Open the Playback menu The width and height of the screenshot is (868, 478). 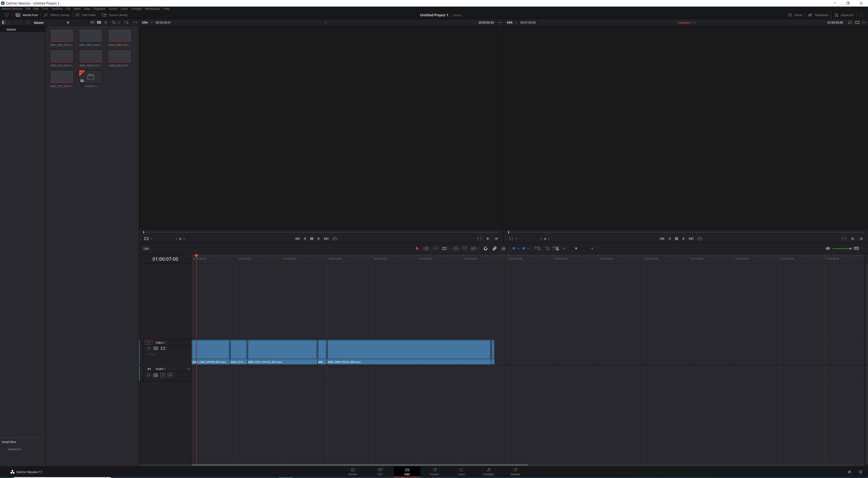(x=100, y=9)
